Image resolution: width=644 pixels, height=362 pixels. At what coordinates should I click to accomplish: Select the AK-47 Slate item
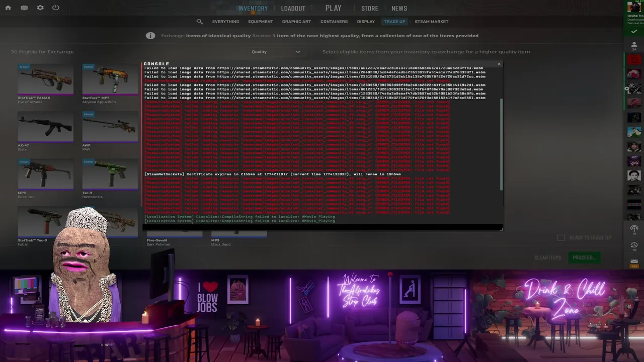[x=45, y=131]
